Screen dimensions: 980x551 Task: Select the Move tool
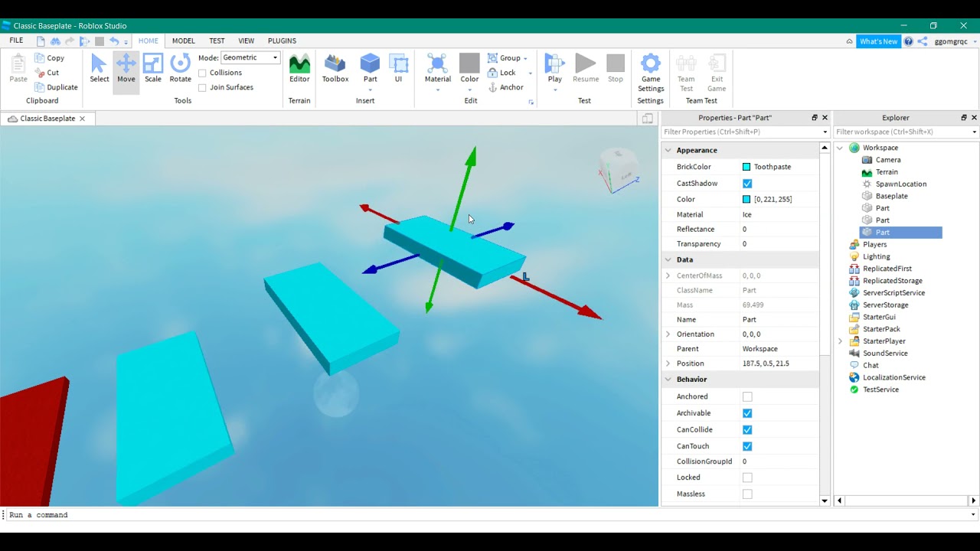point(126,69)
